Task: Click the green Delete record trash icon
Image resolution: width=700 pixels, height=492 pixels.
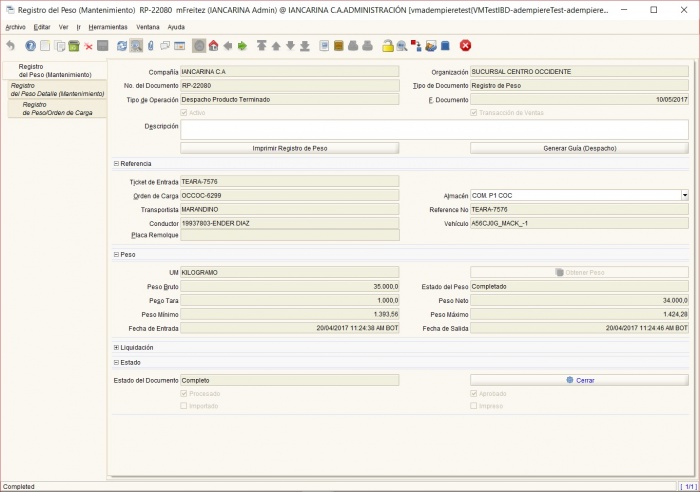Action: pyautogui.click(x=74, y=46)
